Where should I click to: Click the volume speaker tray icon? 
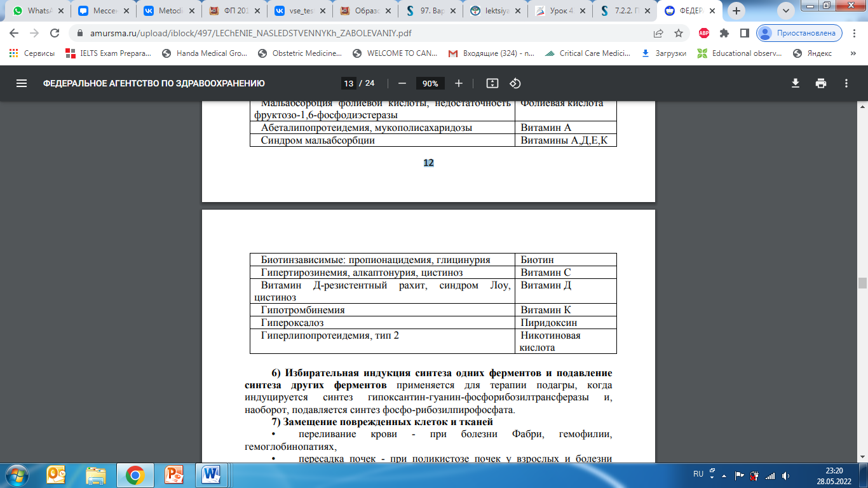pyautogui.click(x=786, y=475)
